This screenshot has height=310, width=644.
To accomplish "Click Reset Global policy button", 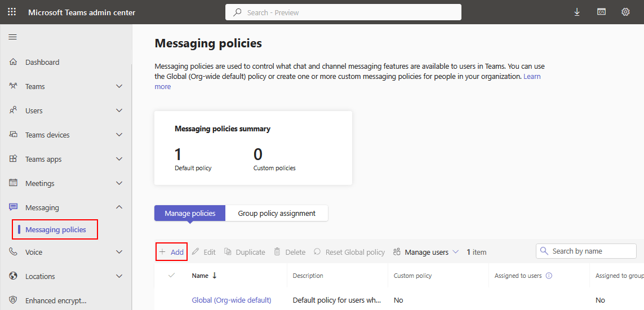I will [x=349, y=252].
